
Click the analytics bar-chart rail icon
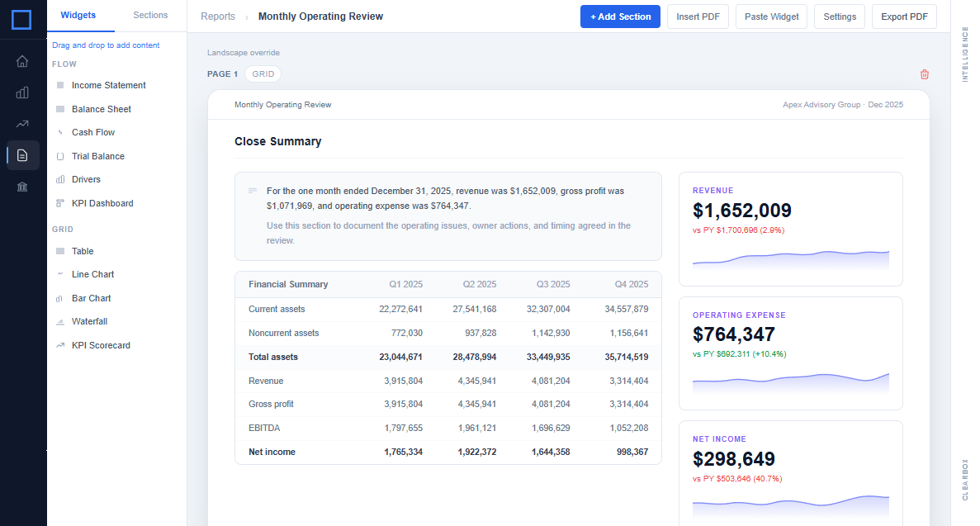click(x=22, y=92)
